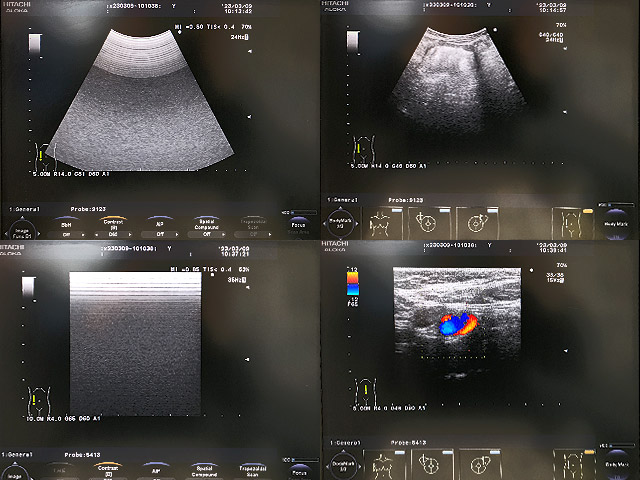Toggle Spatial Compound on 10:13:42 screen
The width and height of the screenshot is (640, 480).
point(207,223)
